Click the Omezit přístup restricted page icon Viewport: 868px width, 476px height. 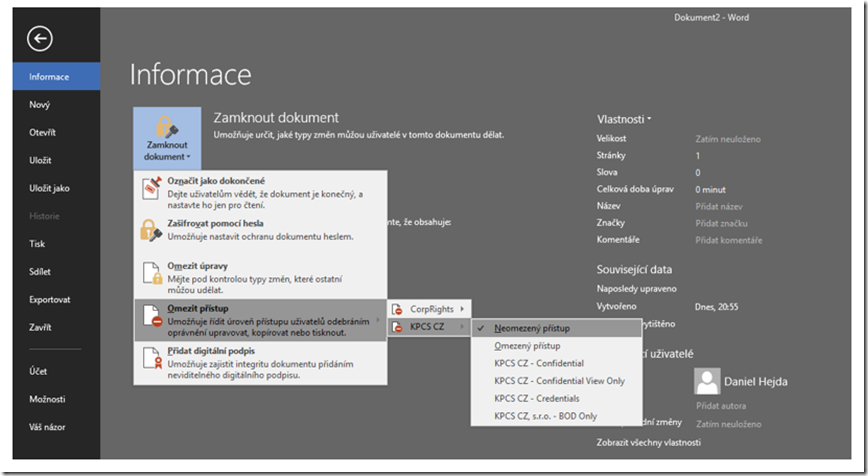(x=152, y=315)
